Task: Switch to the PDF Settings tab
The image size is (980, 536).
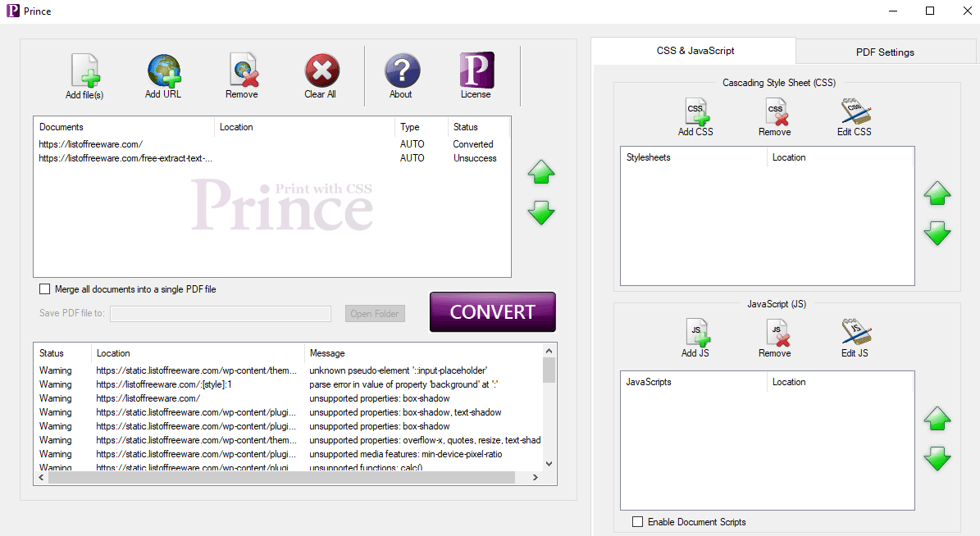Action: [x=885, y=52]
